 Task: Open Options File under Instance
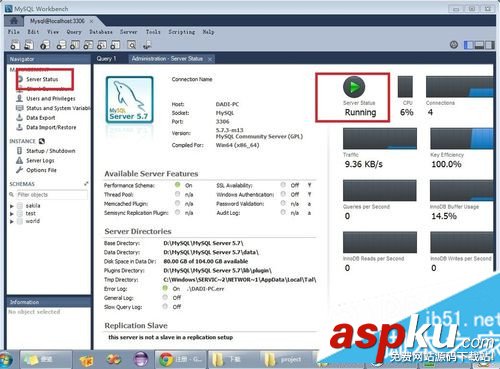41,170
